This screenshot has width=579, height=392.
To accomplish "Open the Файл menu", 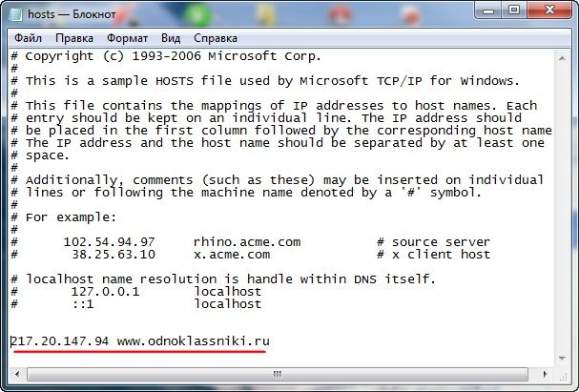I will point(28,38).
